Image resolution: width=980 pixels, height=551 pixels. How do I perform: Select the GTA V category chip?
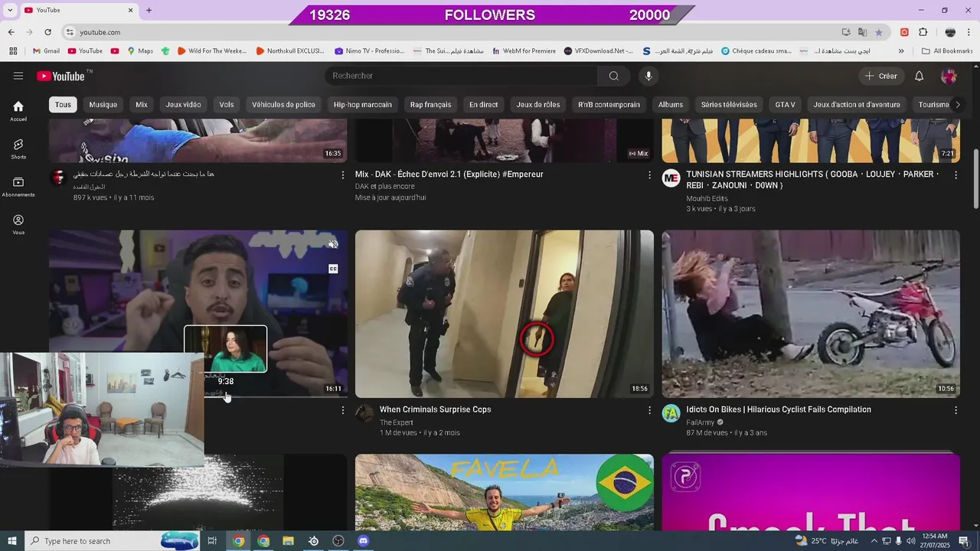pos(785,105)
